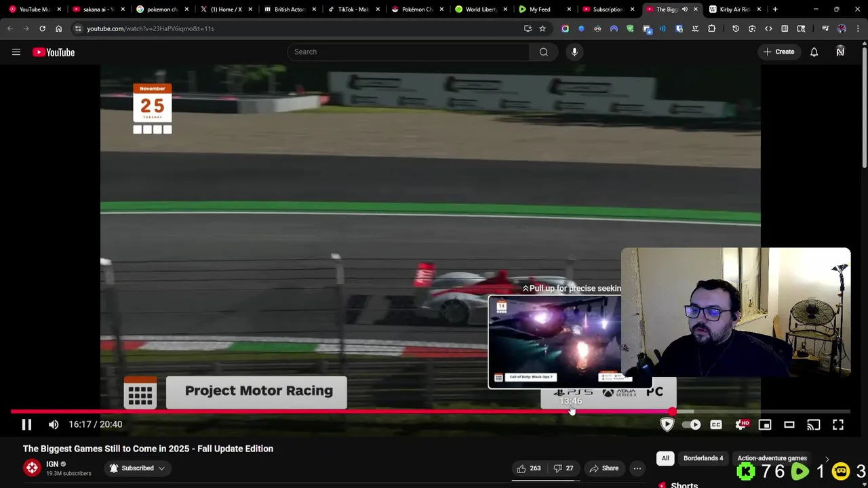Viewport: 868px width, 488px height.
Task: Click the green Kick icon overlay
Action: pyautogui.click(x=746, y=471)
